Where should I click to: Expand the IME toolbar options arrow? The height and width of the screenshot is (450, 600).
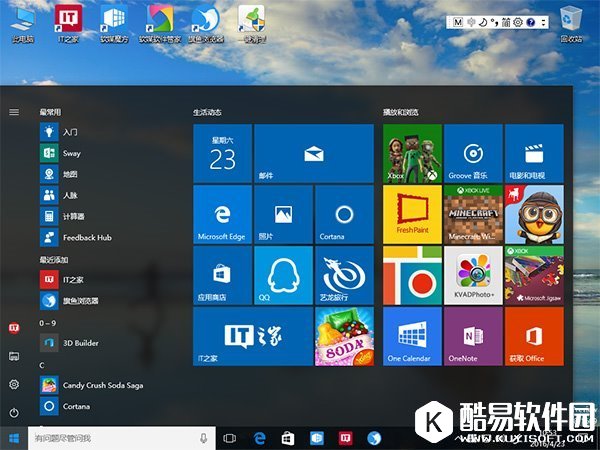click(x=543, y=22)
